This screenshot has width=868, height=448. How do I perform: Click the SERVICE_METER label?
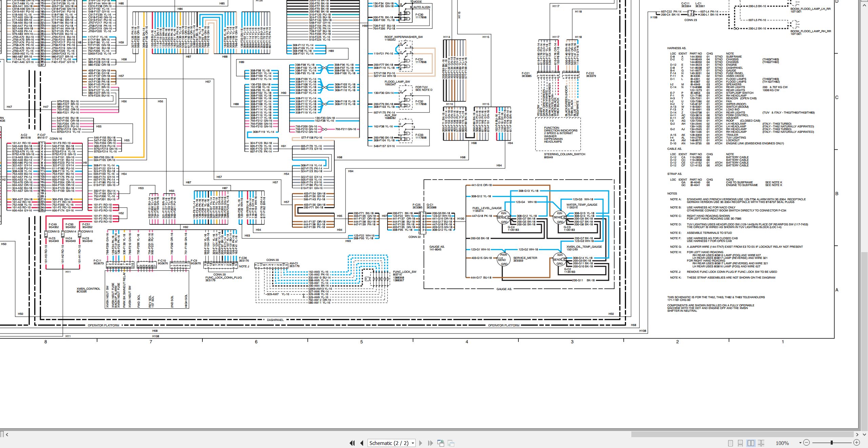pyautogui.click(x=525, y=258)
